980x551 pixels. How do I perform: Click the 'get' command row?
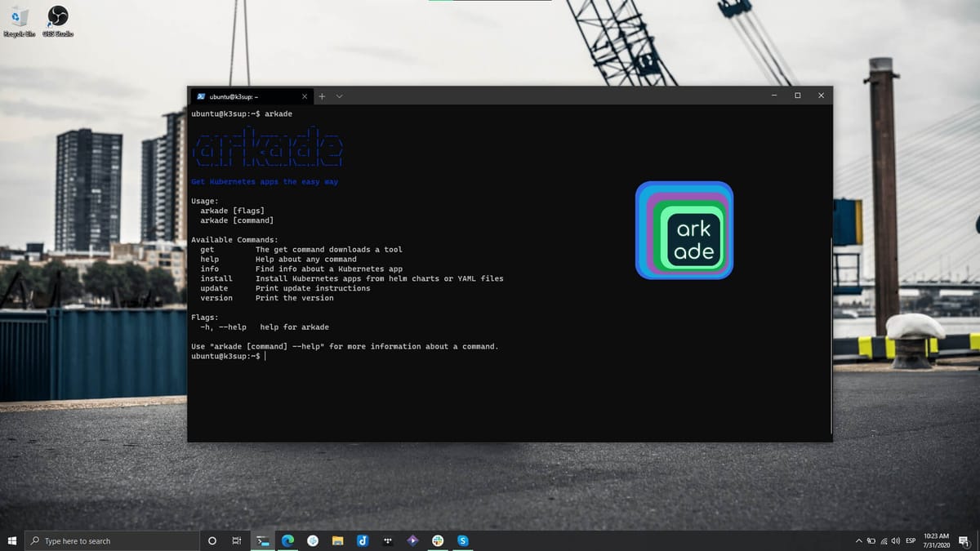coord(301,250)
